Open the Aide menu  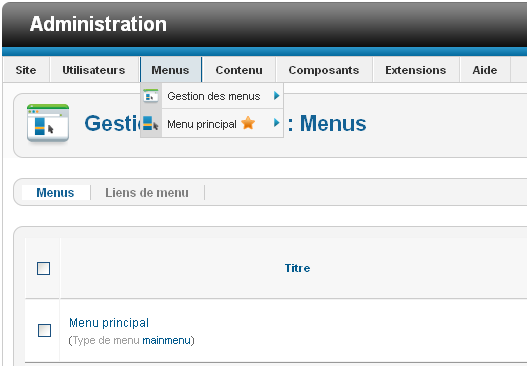coord(485,70)
